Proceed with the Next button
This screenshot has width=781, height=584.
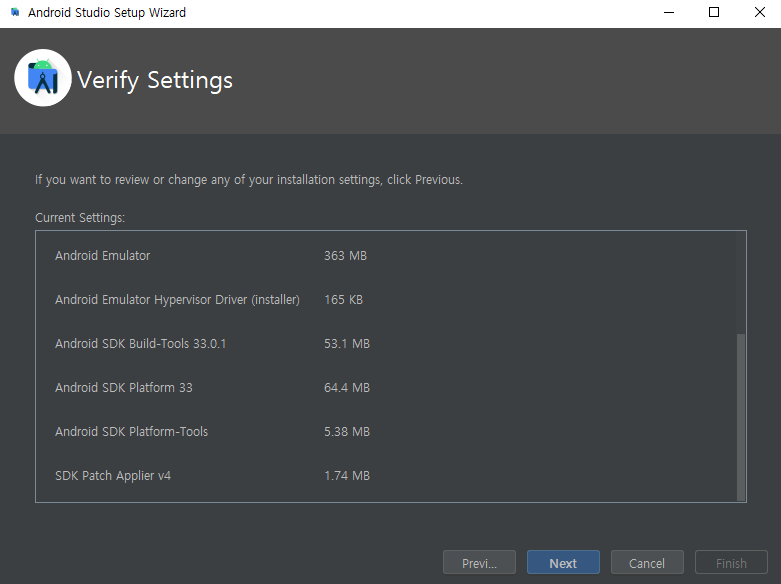point(563,563)
